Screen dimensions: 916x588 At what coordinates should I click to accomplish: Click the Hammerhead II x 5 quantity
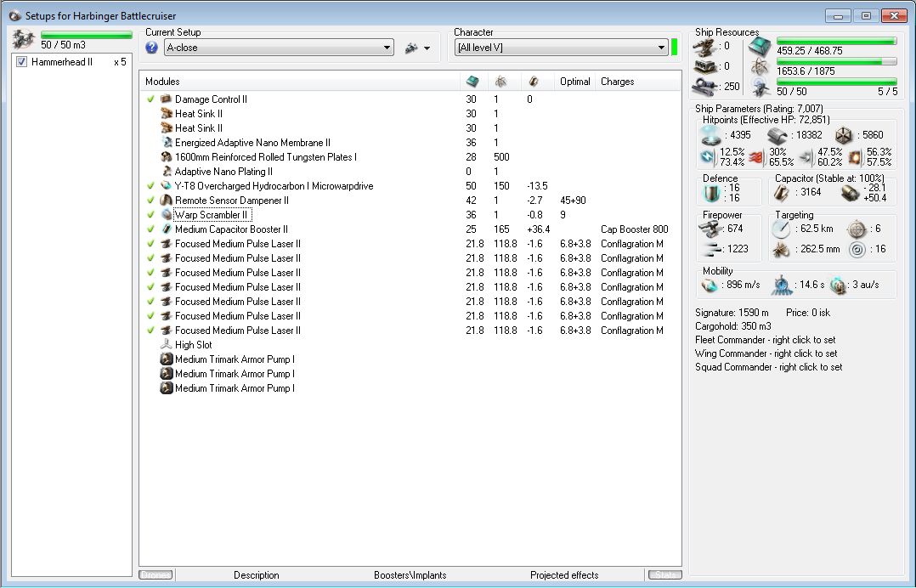tap(120, 62)
